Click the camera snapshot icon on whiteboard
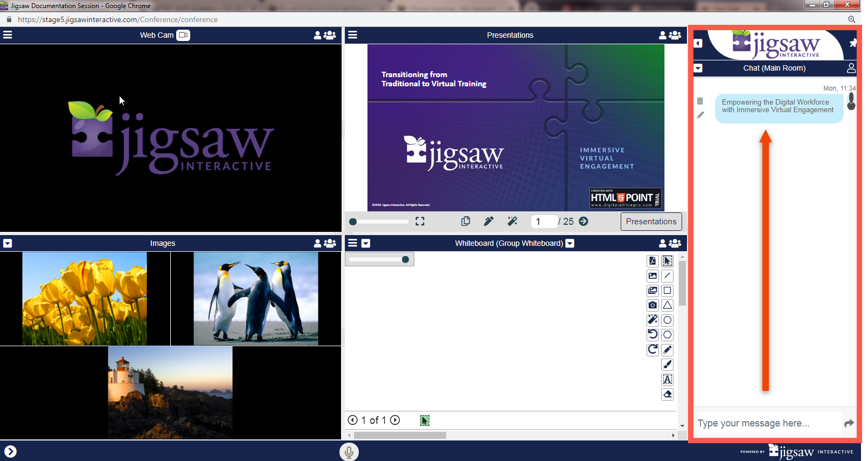Screen dimensions: 868x461 (x=652, y=305)
